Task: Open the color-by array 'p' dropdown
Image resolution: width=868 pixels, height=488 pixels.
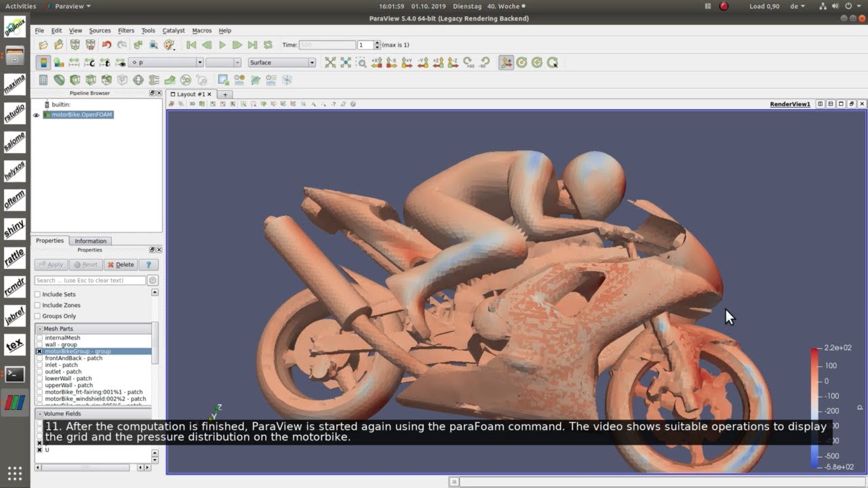Action: 166,62
